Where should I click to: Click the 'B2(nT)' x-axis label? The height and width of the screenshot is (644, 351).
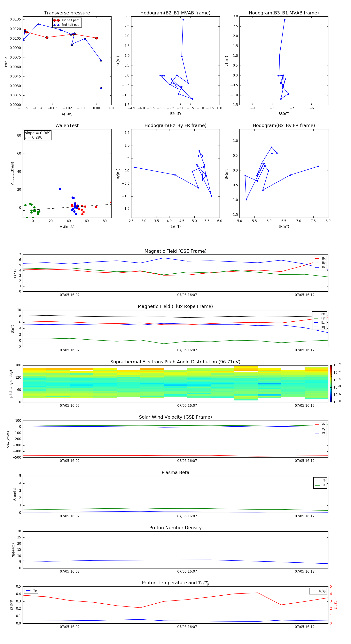click(175, 114)
